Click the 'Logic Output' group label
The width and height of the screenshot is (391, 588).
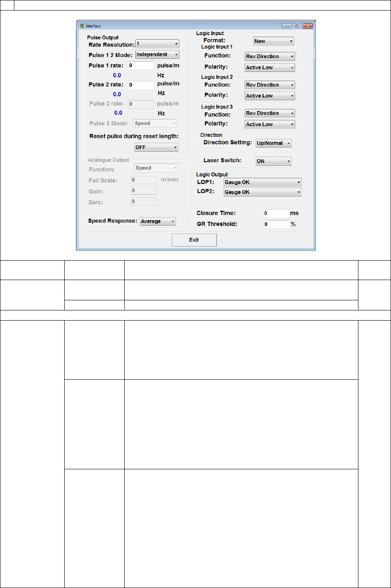212,174
